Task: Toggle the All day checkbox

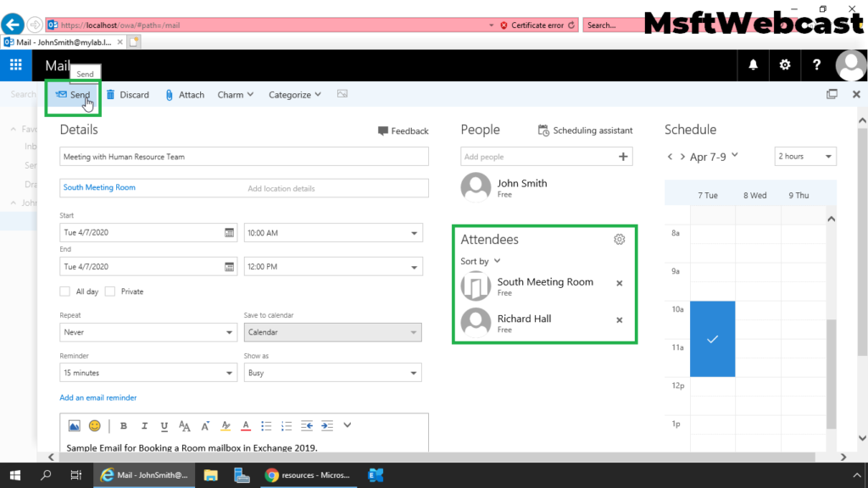Action: click(64, 291)
